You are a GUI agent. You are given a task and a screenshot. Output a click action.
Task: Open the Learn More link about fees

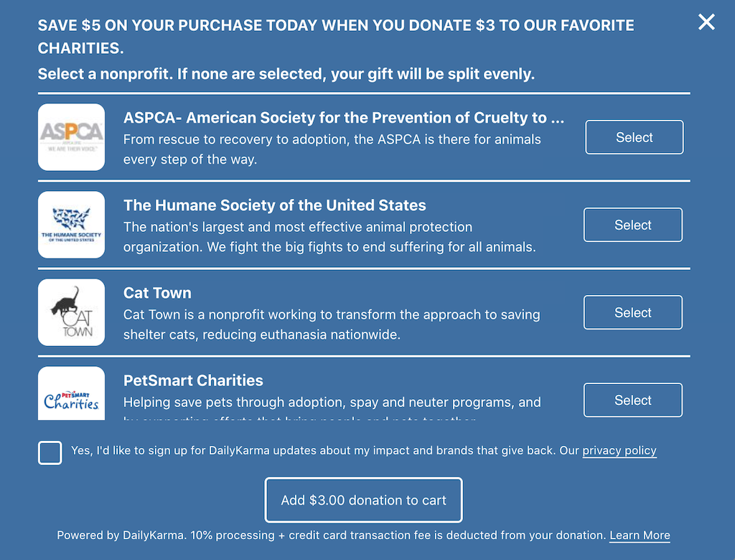640,536
